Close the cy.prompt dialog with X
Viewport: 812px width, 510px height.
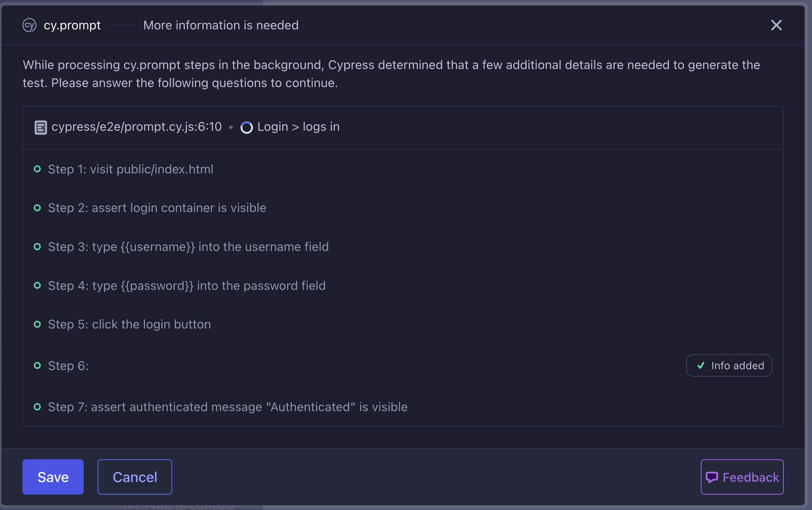coord(776,25)
